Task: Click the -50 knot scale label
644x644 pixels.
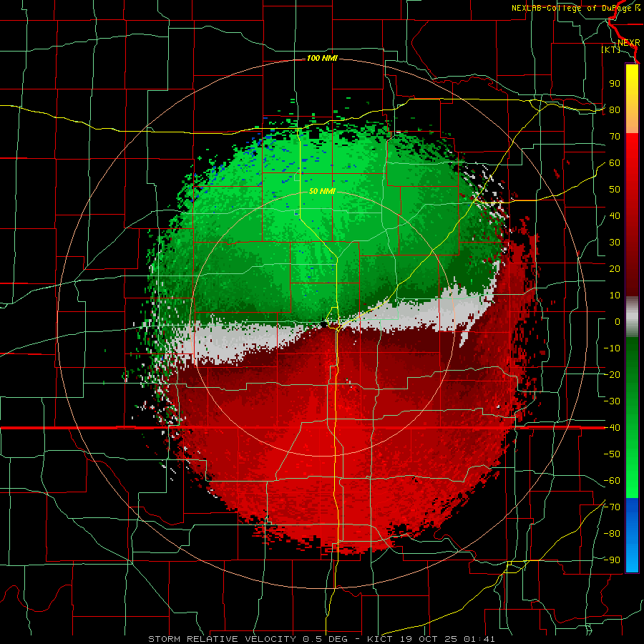Action: coord(612,454)
